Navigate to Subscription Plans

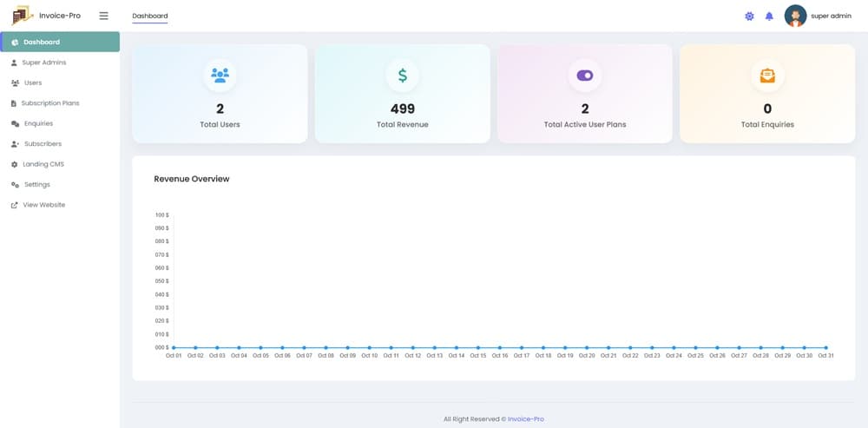click(49, 103)
